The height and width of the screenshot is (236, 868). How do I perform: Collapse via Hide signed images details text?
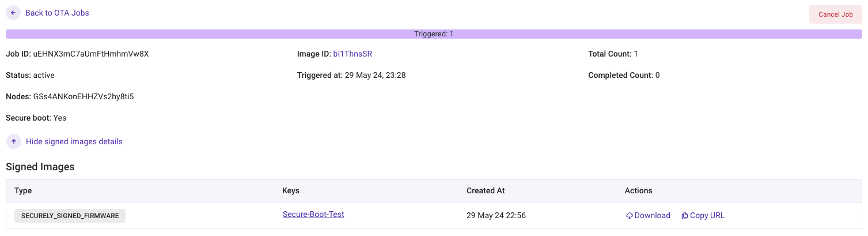(x=74, y=141)
